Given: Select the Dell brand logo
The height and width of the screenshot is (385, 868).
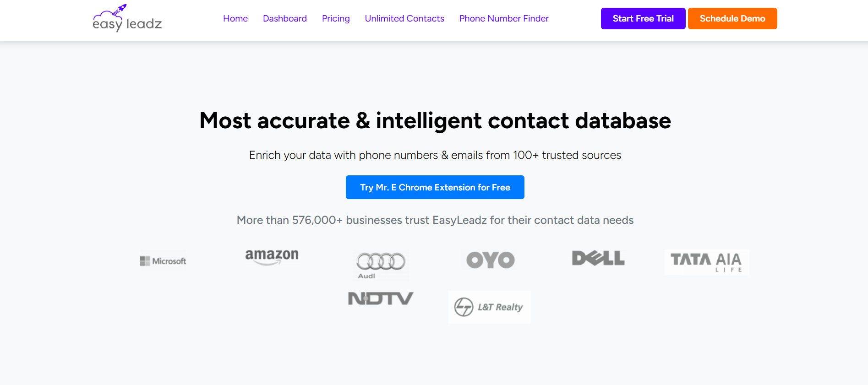Looking at the screenshot, I should click(x=598, y=259).
